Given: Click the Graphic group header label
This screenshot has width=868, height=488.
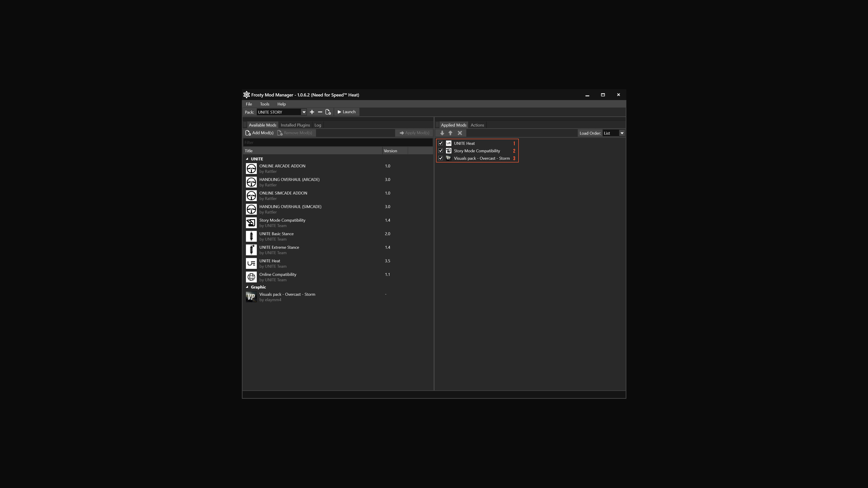Looking at the screenshot, I should click(258, 287).
